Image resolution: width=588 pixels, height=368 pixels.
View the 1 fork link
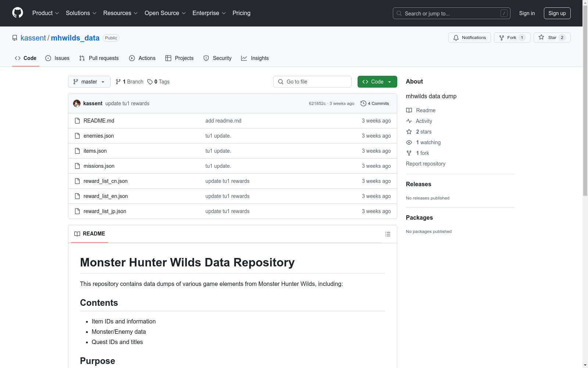[417, 153]
